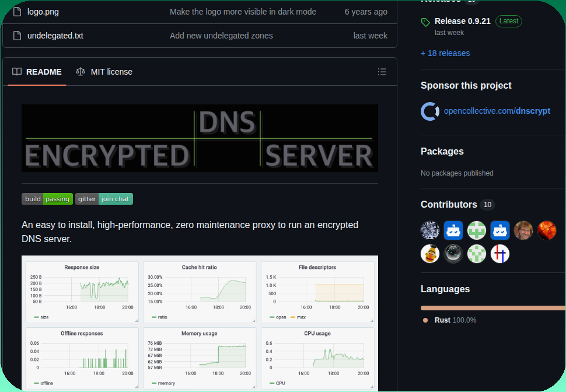The width and height of the screenshot is (566, 392).
Task: Open green pixel identicon avatar in top row
Action: pyautogui.click(x=477, y=230)
